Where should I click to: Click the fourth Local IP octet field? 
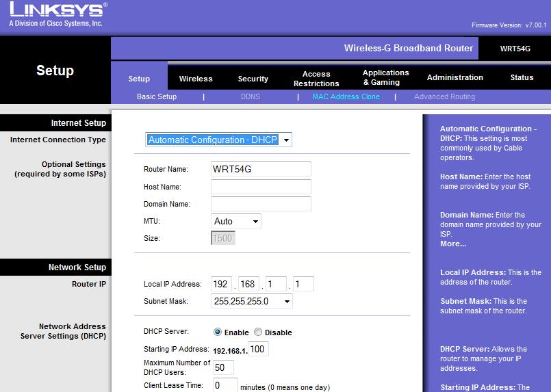pos(303,284)
